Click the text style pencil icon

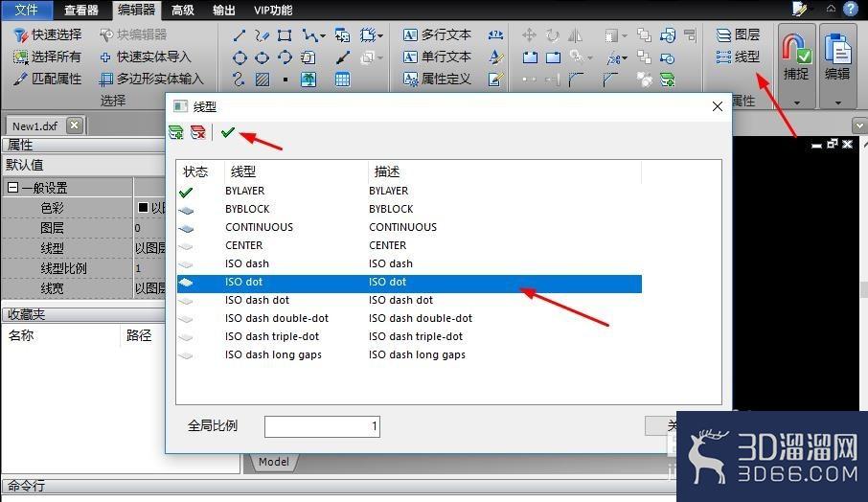[495, 57]
